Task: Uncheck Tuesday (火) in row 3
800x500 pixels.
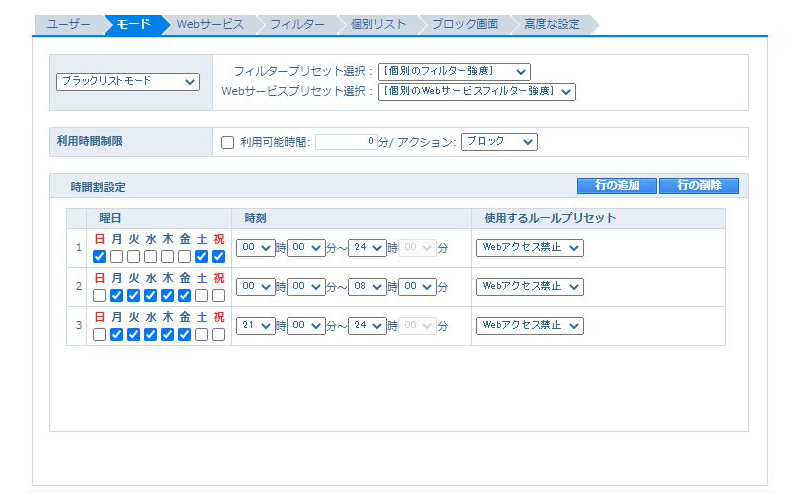Action: (134, 334)
